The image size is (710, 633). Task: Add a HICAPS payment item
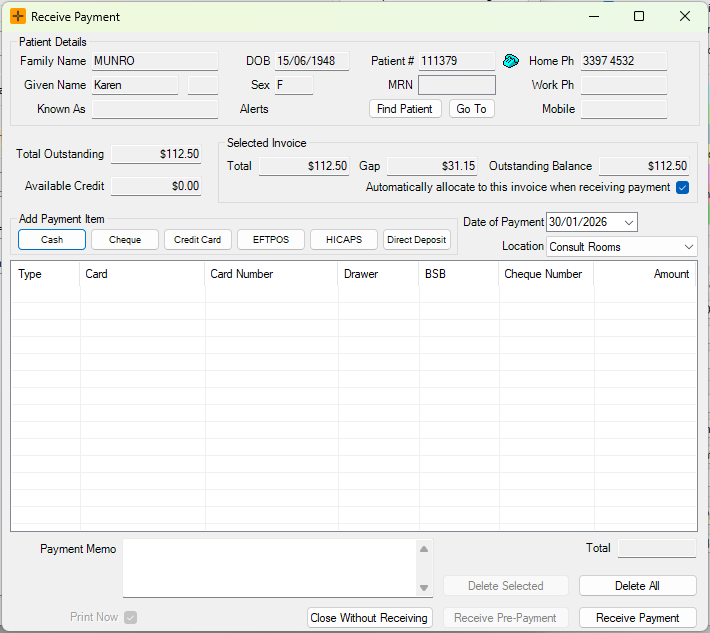[344, 240]
